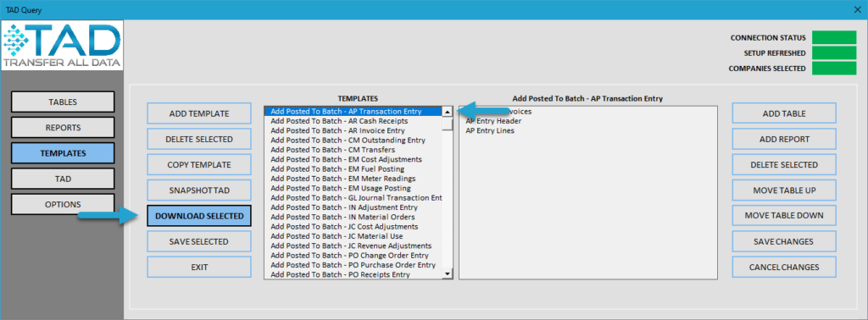The width and height of the screenshot is (868, 320).
Task: Select Add Posted To Batch - JC Revenue Adjustments
Action: (x=353, y=246)
